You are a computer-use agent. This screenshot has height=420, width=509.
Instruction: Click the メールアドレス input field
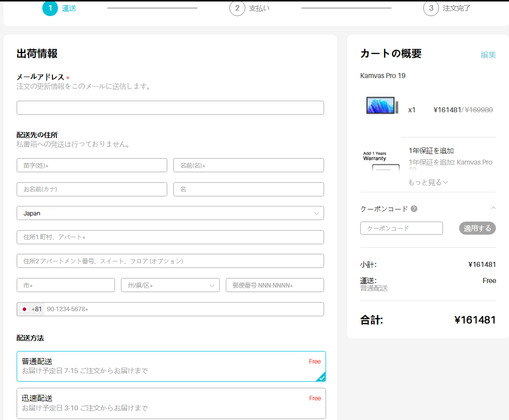point(170,108)
